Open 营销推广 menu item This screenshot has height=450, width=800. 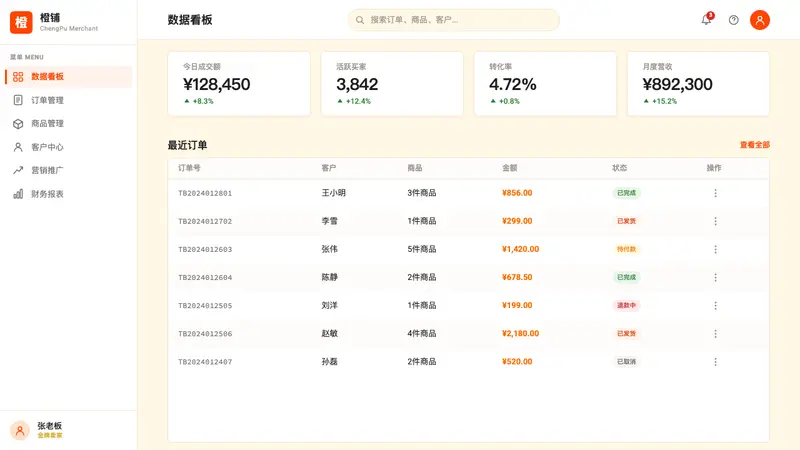pos(68,170)
